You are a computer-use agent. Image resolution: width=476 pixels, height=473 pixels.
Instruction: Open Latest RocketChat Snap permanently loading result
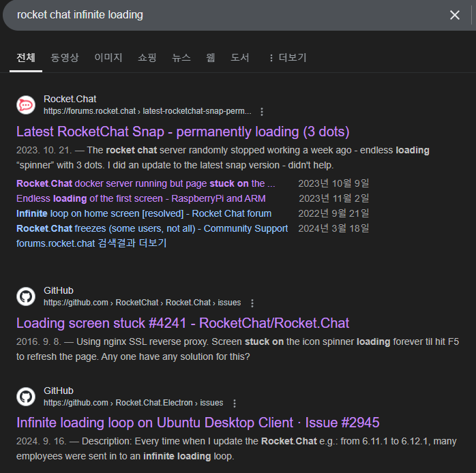point(183,132)
